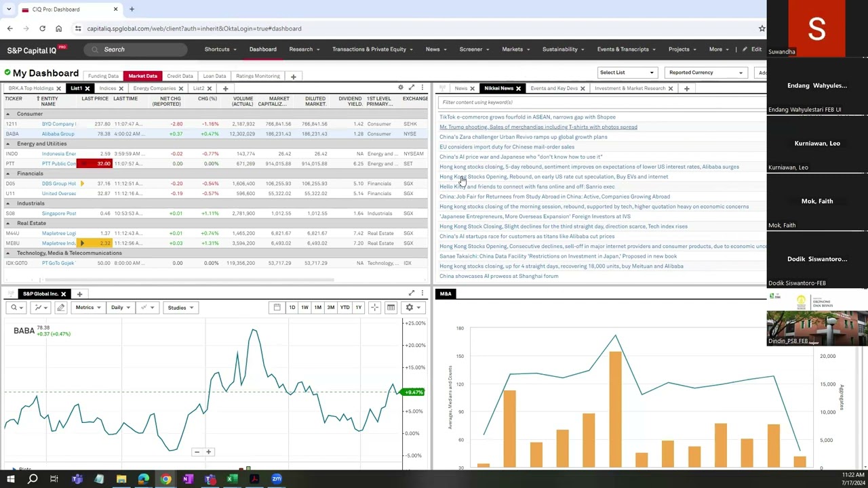Open the Screener menu
The height and width of the screenshot is (488, 868).
[x=475, y=49]
